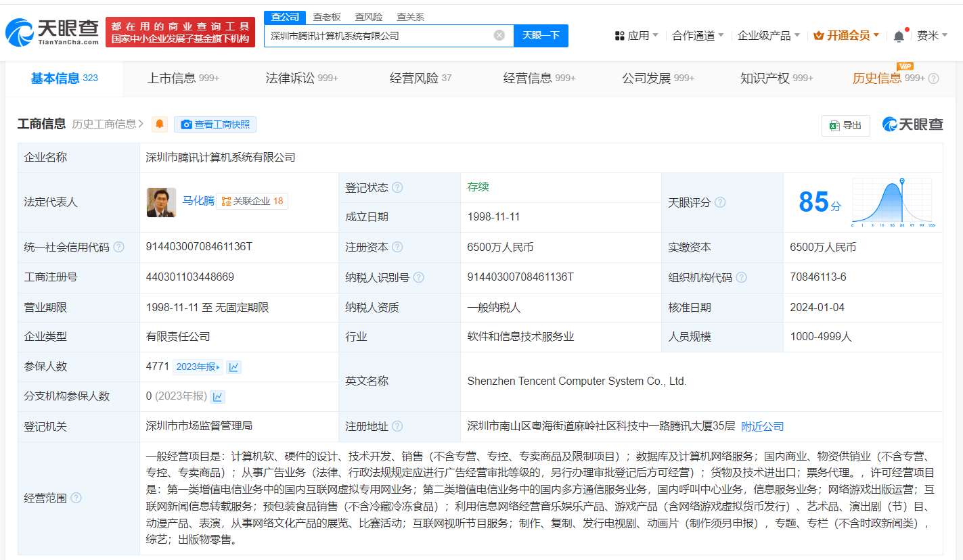
Task: Open the 经营风险 tab
Action: pyautogui.click(x=421, y=78)
